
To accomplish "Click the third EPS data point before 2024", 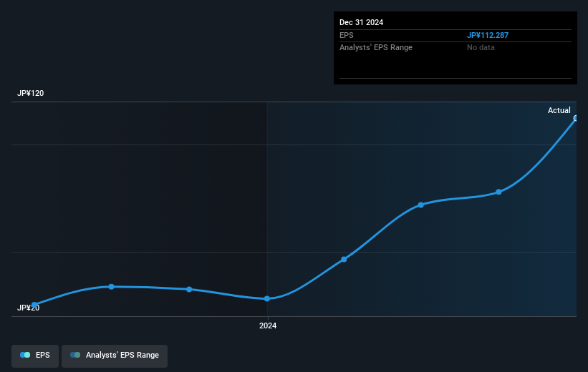I will (x=189, y=289).
